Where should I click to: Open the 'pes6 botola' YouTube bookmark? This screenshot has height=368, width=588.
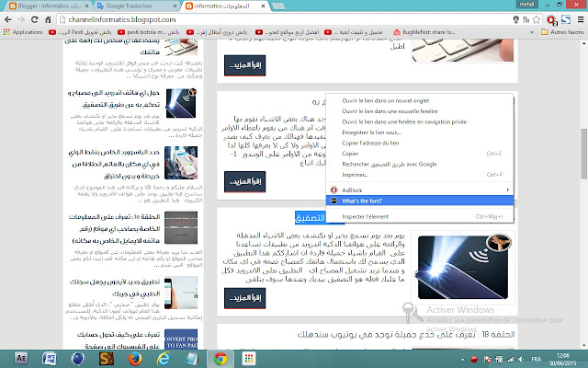149,32
